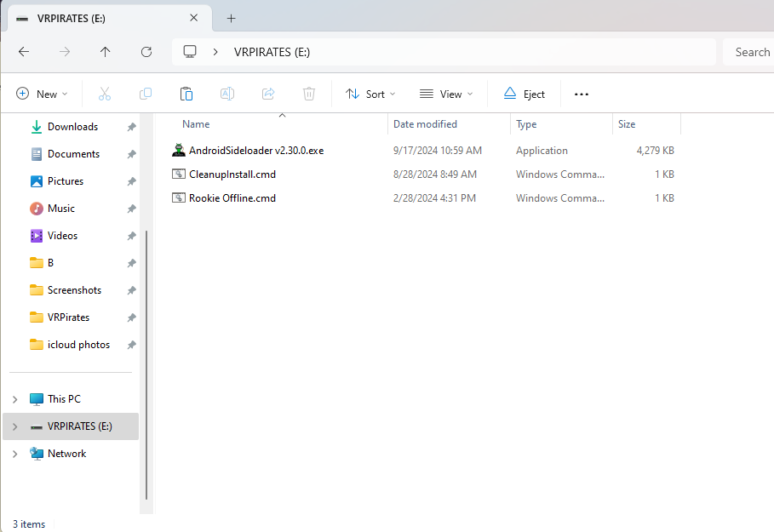Click the Paste clipboard icon
The height and width of the screenshot is (532, 774).
click(186, 94)
